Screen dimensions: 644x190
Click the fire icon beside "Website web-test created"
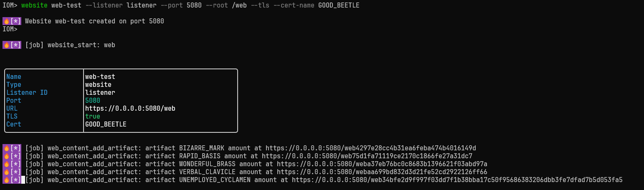[6, 21]
